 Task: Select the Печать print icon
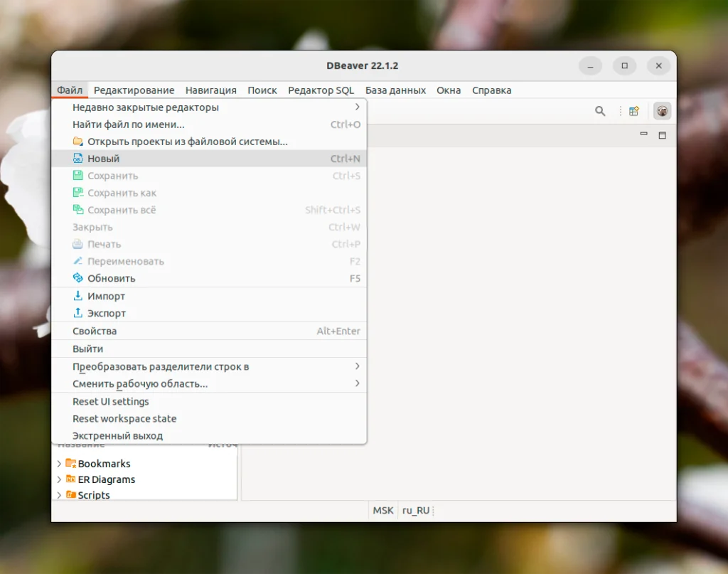[78, 244]
